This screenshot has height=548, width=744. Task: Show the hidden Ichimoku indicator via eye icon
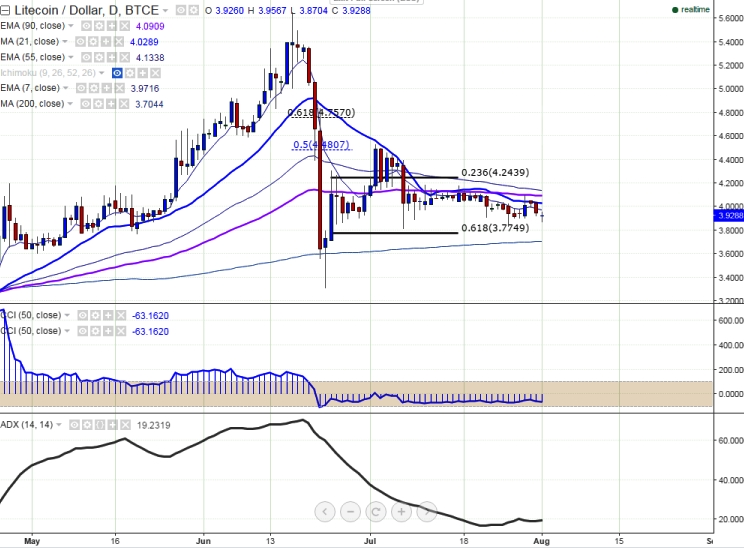click(118, 73)
